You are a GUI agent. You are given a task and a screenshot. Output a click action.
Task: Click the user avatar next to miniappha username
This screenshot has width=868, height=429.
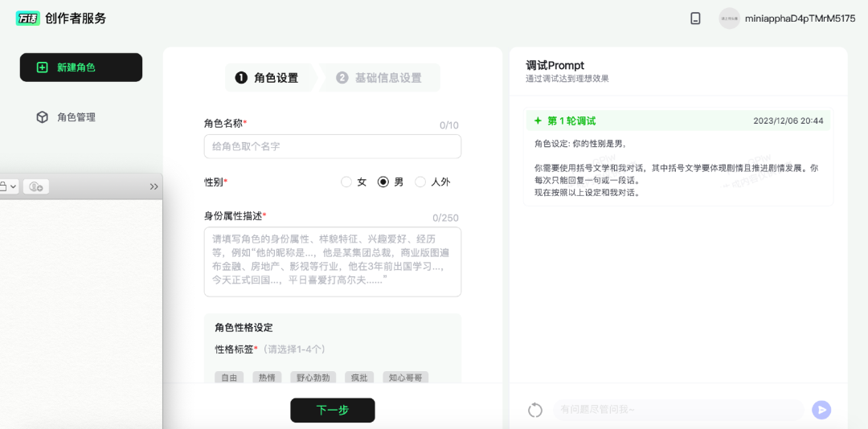[729, 18]
